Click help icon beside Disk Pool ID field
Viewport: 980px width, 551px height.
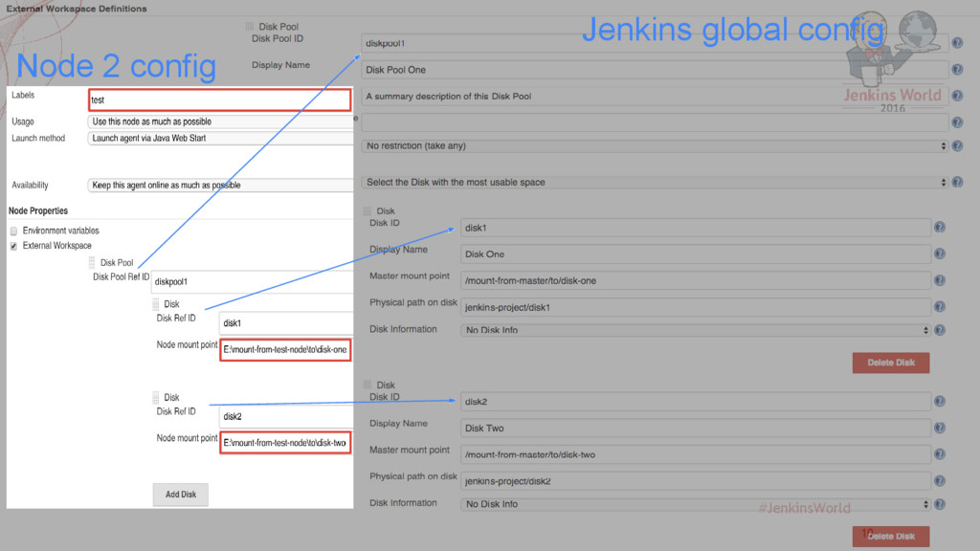point(955,43)
